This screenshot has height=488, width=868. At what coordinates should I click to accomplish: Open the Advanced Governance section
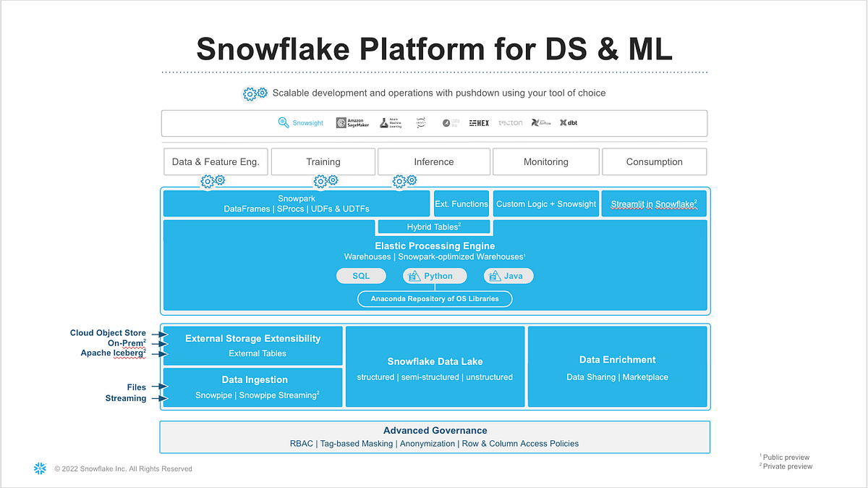(x=435, y=437)
